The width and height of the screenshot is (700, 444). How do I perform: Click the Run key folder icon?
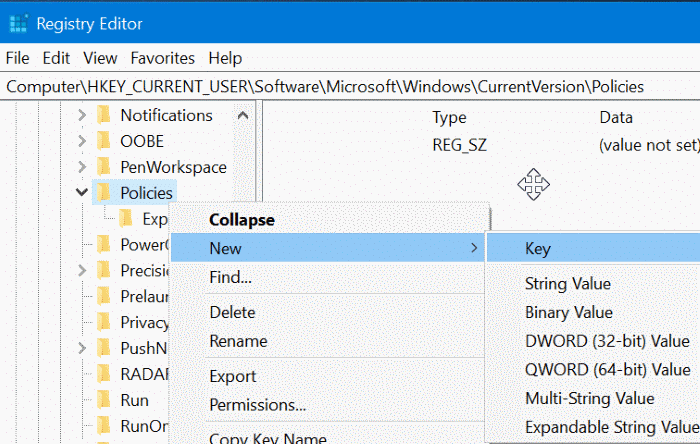(x=104, y=400)
